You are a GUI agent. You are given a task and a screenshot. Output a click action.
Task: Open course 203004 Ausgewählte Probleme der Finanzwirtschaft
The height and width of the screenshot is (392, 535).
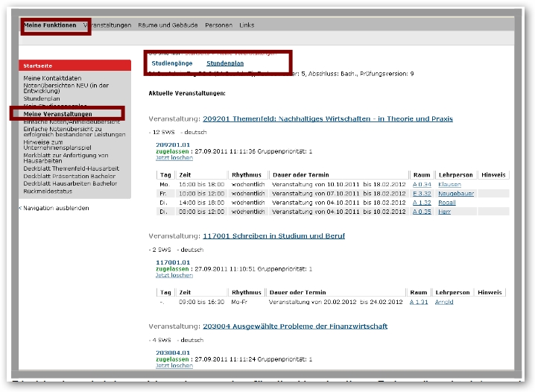click(x=295, y=326)
